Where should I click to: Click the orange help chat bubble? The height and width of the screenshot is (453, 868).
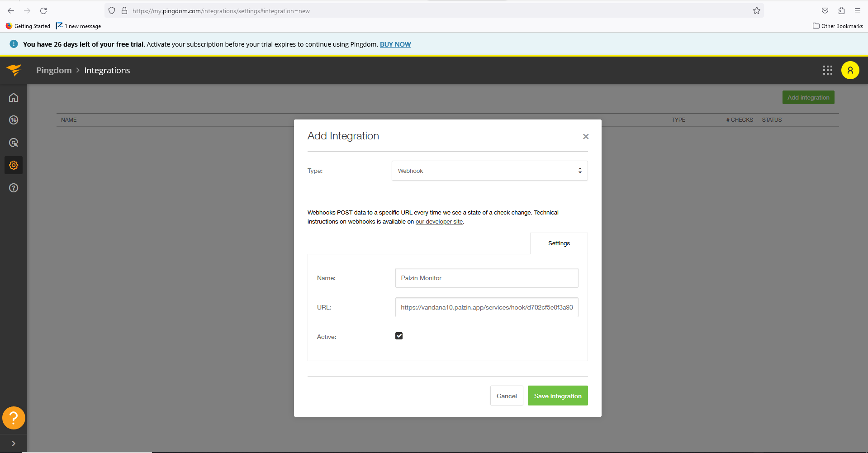(x=14, y=418)
